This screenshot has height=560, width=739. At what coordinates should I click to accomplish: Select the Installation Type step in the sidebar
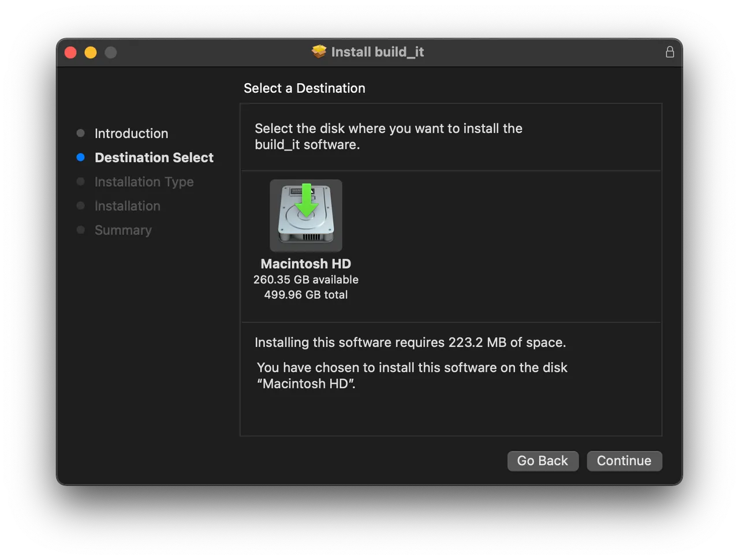144,181
